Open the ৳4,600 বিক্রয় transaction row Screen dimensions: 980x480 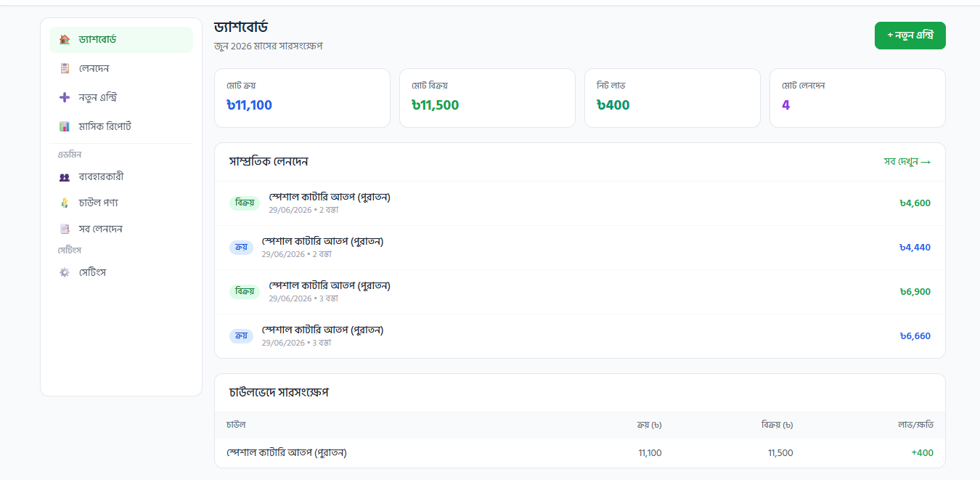(x=580, y=203)
